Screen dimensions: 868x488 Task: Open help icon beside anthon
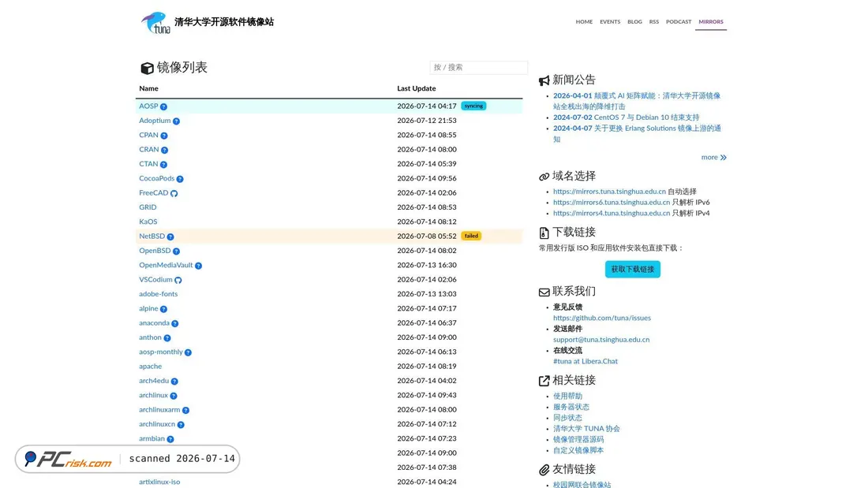coord(167,338)
